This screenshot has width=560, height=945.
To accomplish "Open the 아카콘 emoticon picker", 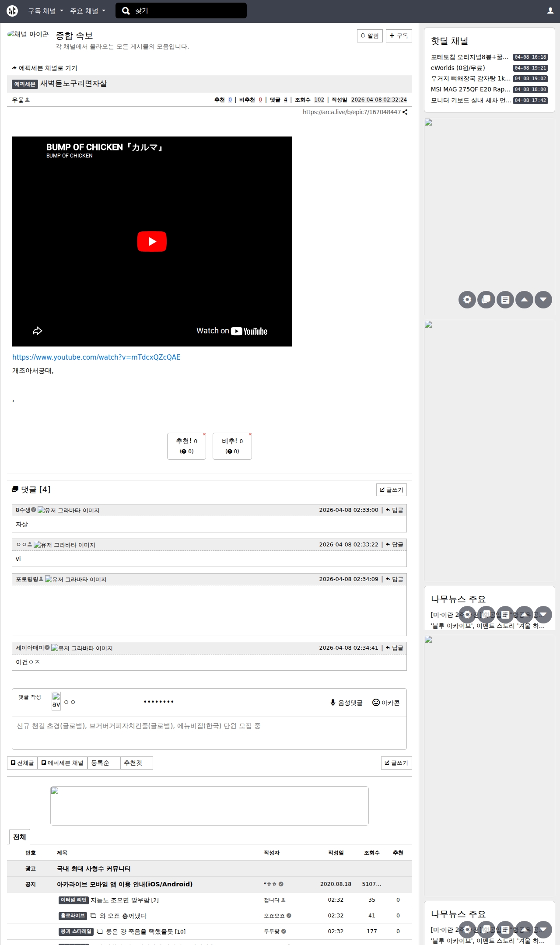I will click(386, 703).
